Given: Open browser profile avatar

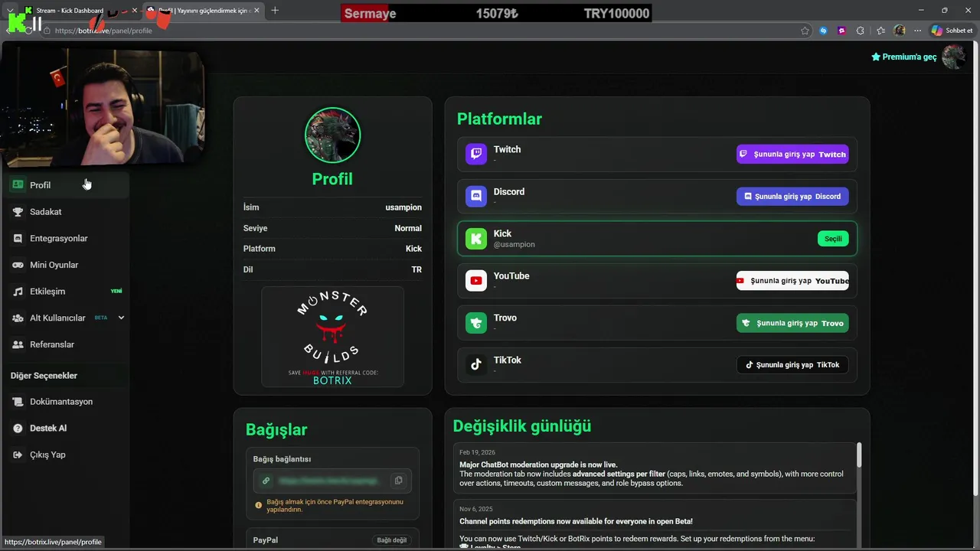Looking at the screenshot, I should coord(900,31).
